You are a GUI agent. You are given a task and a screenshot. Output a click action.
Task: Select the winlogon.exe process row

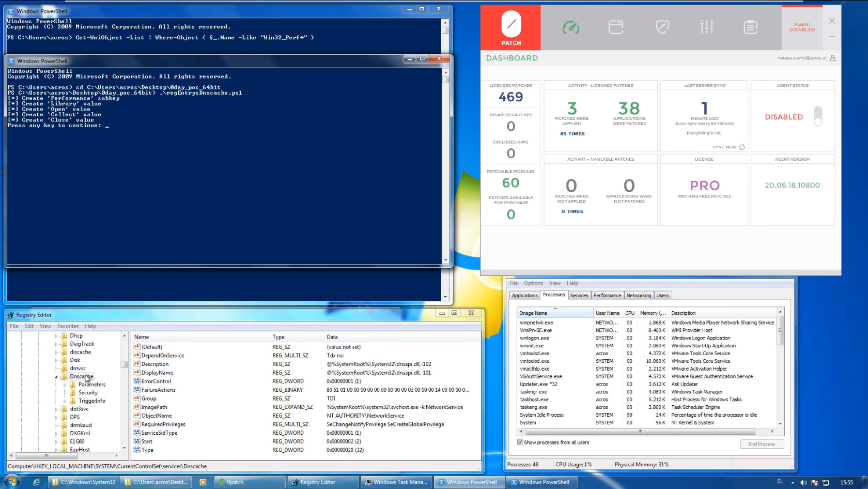647,338
